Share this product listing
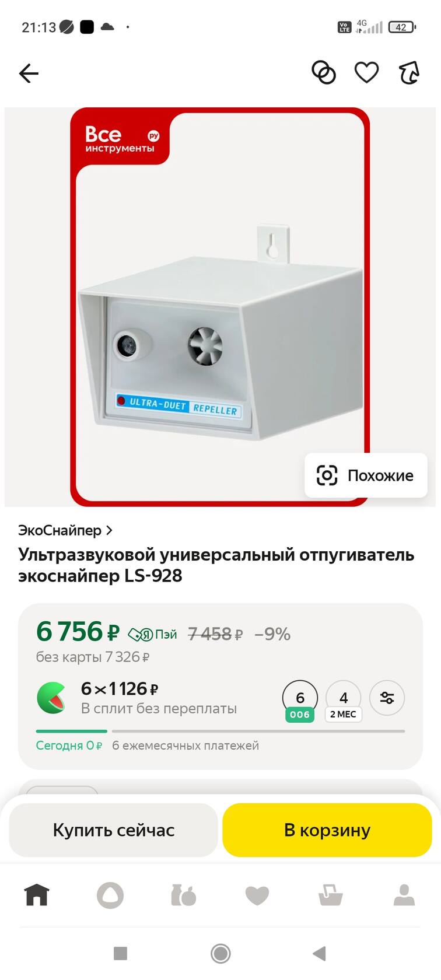Viewport: 441px width, 980px height. coord(409,73)
